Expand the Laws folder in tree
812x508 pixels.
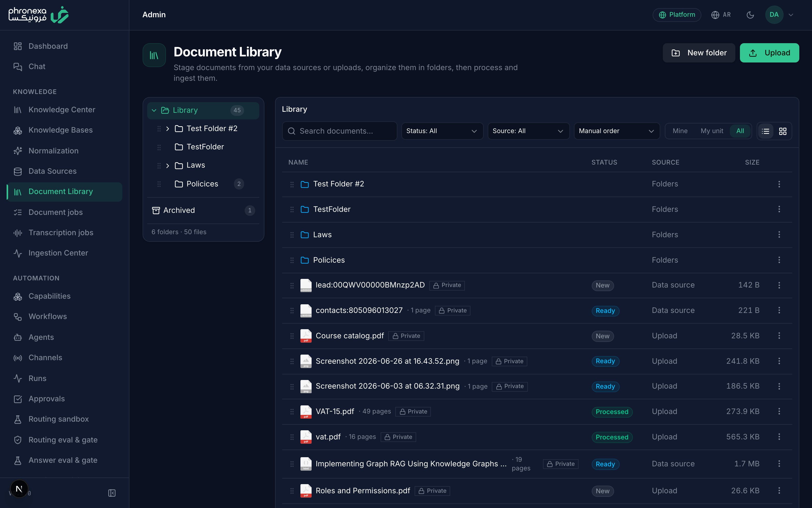point(167,165)
